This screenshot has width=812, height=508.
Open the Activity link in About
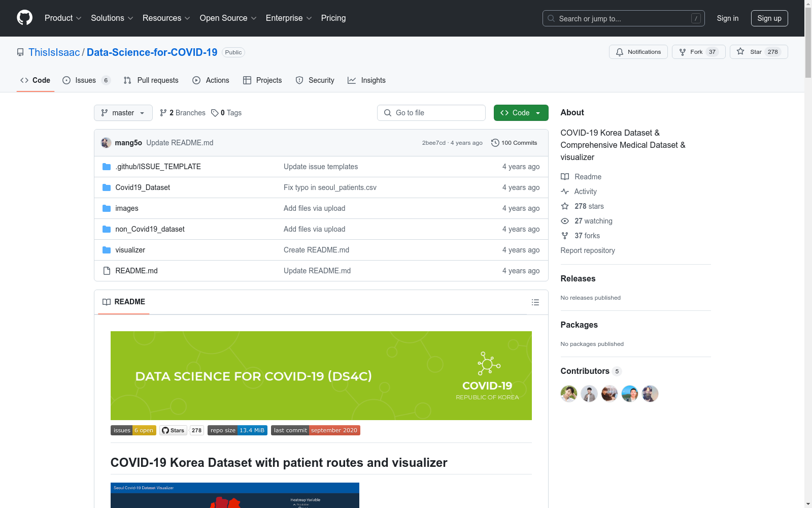click(x=579, y=192)
